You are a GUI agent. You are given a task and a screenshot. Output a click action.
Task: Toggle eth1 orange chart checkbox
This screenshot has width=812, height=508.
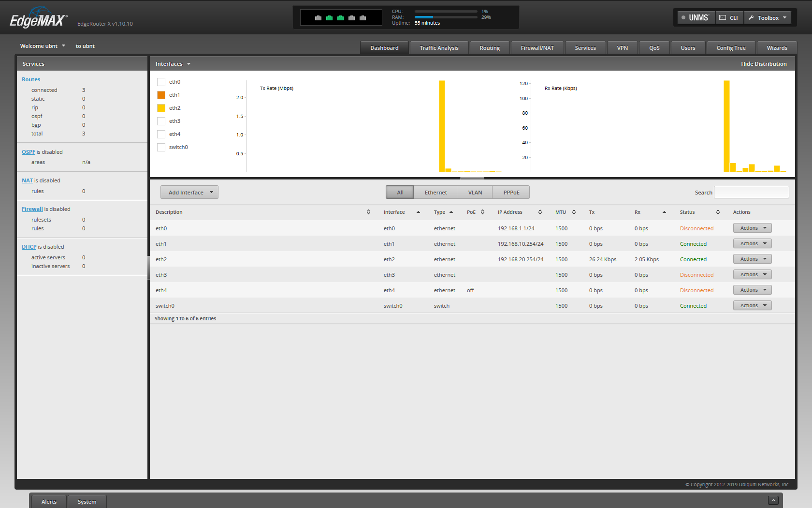(161, 95)
